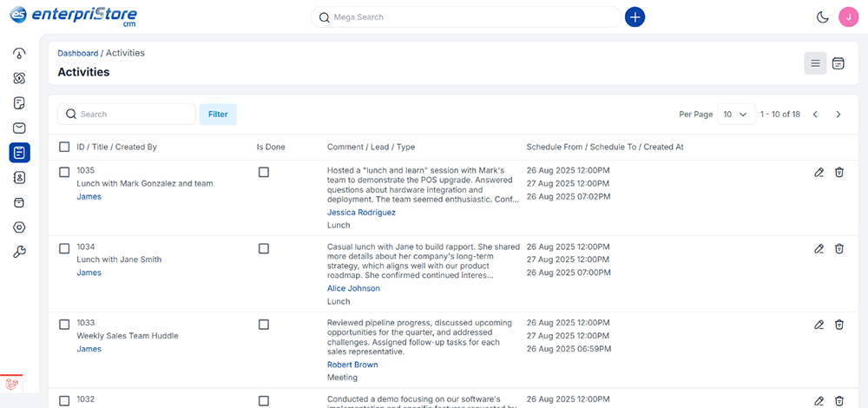868x408 pixels.
Task: Toggle dark mode moon icon
Action: [x=823, y=17]
